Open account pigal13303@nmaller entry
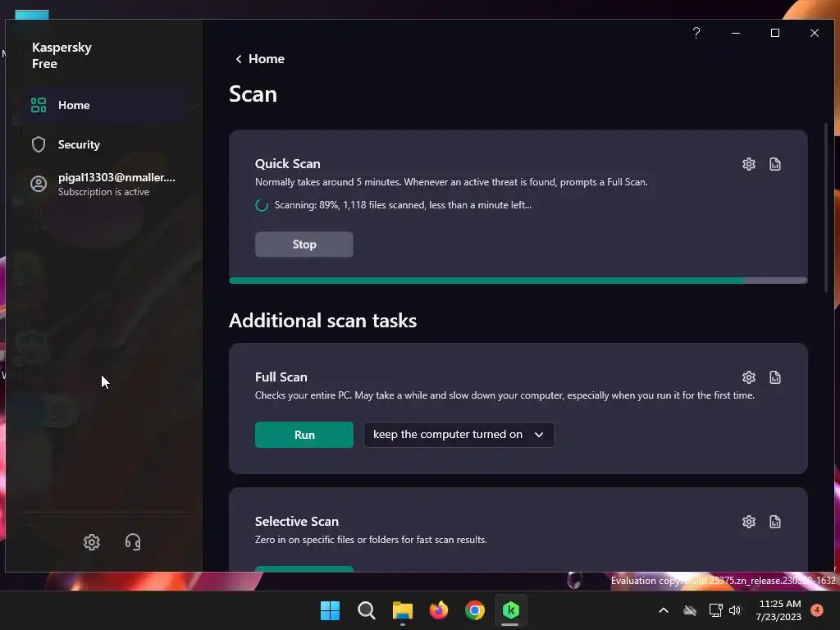Screen dimensions: 840x630 coord(103,185)
